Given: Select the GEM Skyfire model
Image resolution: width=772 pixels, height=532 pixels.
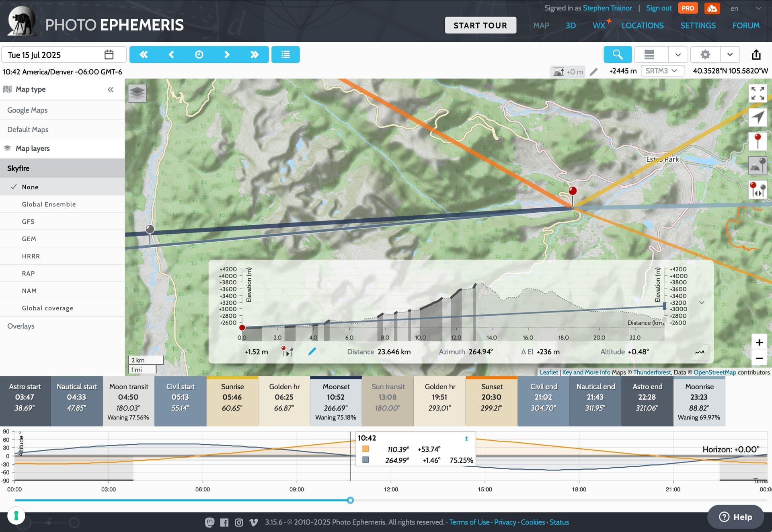Looking at the screenshot, I should point(62,239).
